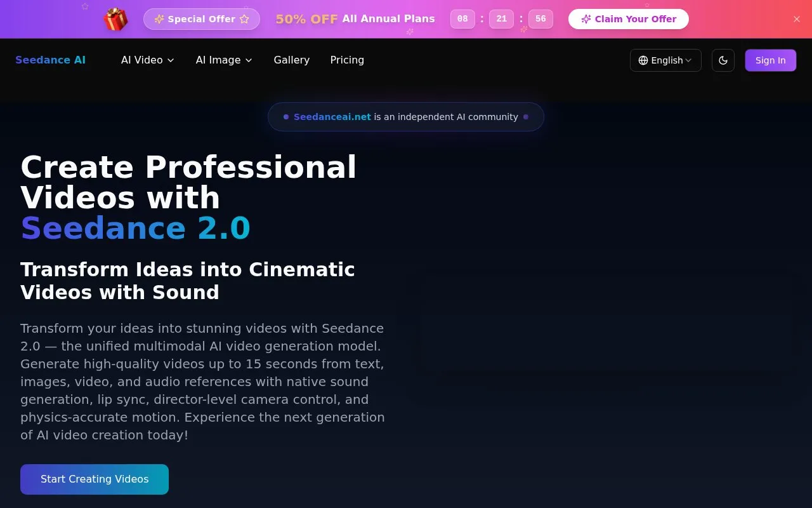The height and width of the screenshot is (508, 812).
Task: Open the AI Video dropdown menu
Action: tap(147, 60)
